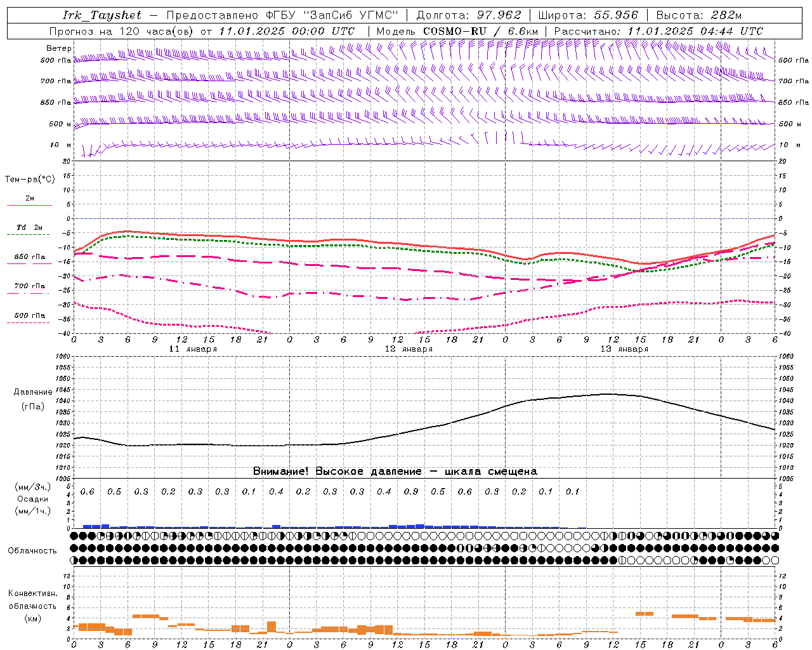The width and height of the screenshot is (812, 650).
Task: Click the "Конвективн." convective cloud label
Action: tap(33, 594)
